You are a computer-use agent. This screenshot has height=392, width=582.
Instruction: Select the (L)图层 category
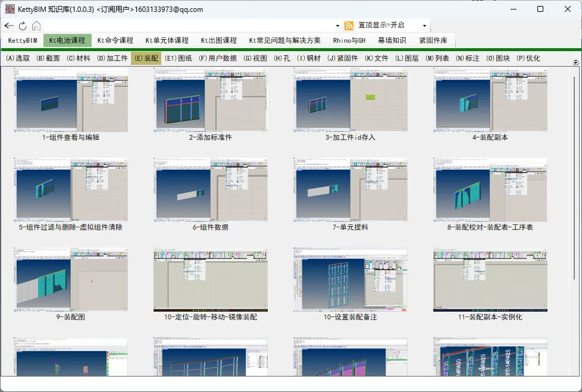pyautogui.click(x=407, y=58)
